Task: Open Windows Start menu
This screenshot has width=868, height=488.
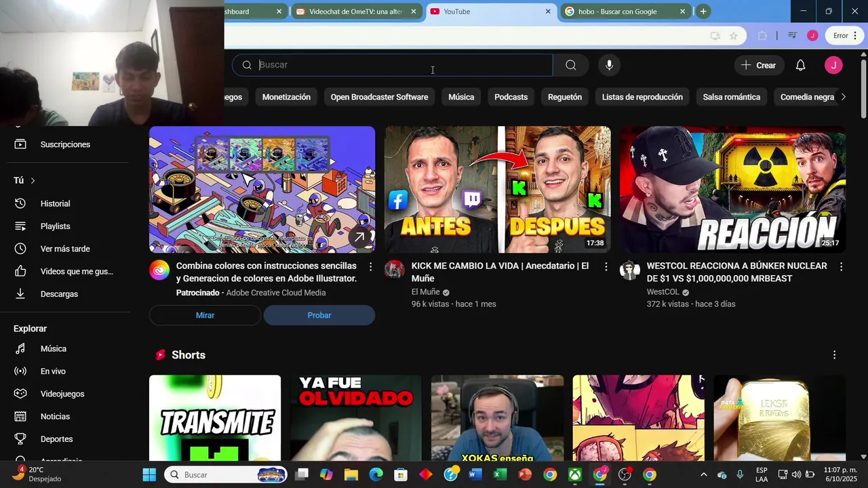Action: (149, 474)
